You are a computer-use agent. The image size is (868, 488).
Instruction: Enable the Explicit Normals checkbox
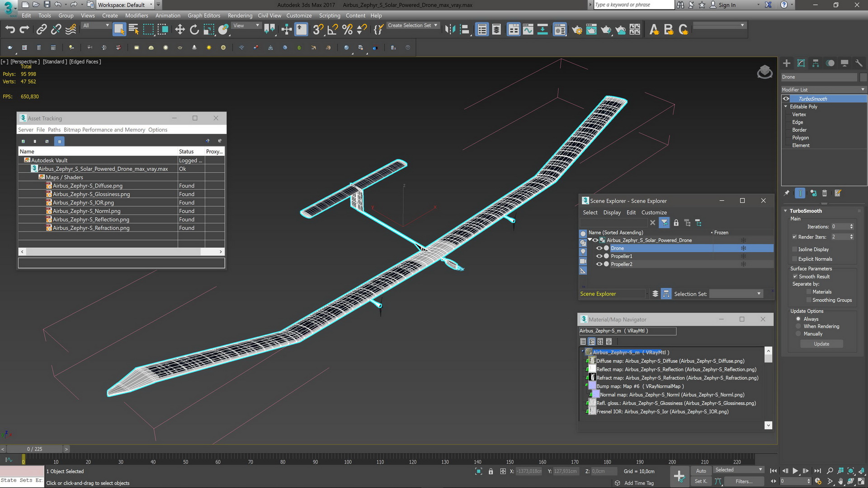tap(794, 259)
